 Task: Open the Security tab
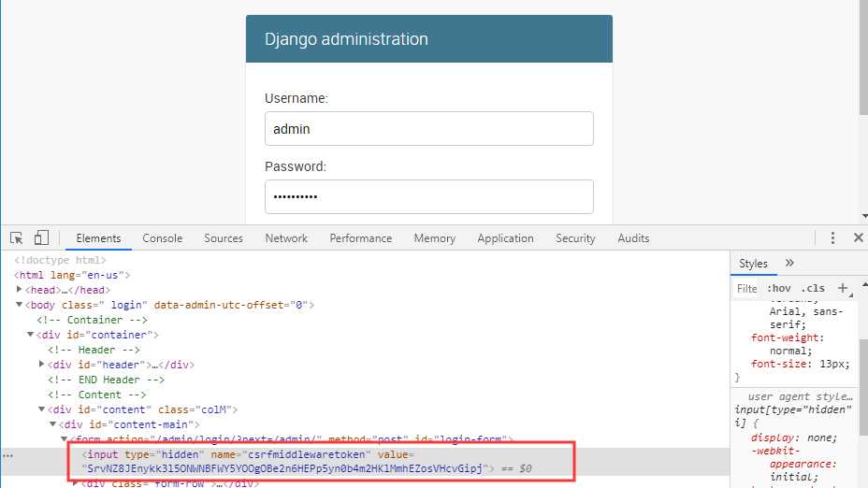[575, 238]
